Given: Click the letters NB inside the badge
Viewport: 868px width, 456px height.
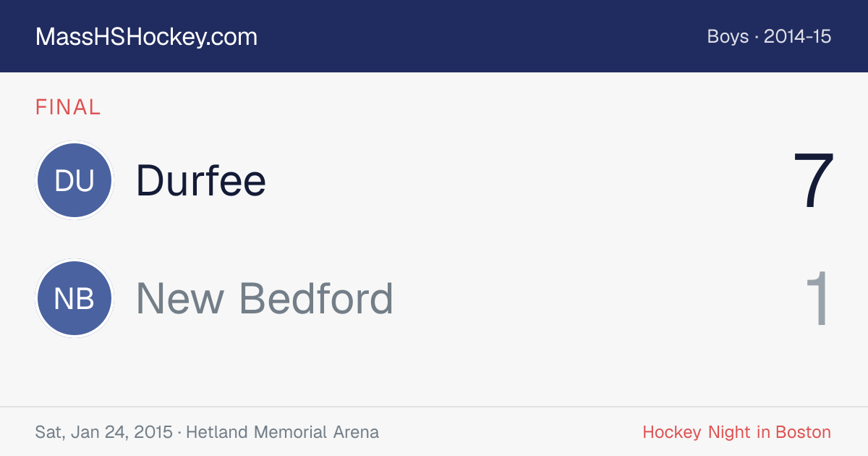Looking at the screenshot, I should (x=75, y=298).
